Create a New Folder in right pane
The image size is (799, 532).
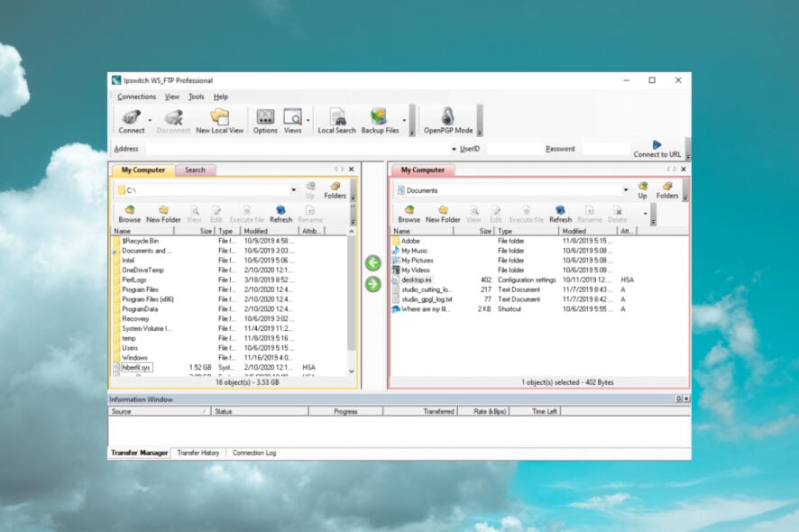click(x=443, y=214)
